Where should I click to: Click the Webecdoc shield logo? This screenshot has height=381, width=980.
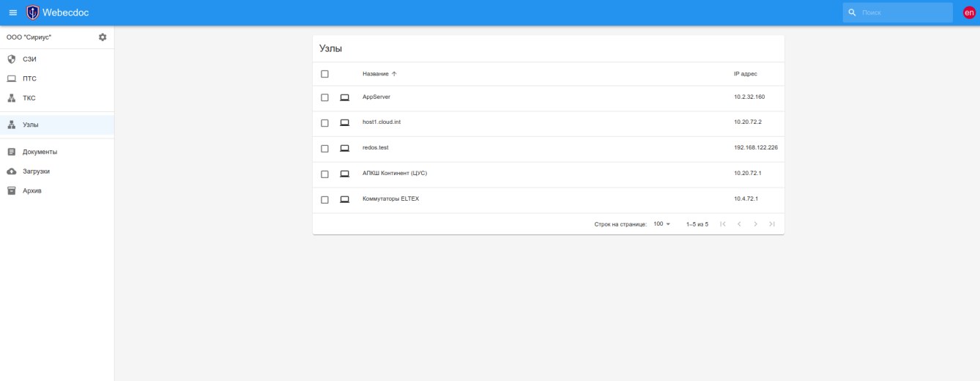pyautogui.click(x=33, y=12)
